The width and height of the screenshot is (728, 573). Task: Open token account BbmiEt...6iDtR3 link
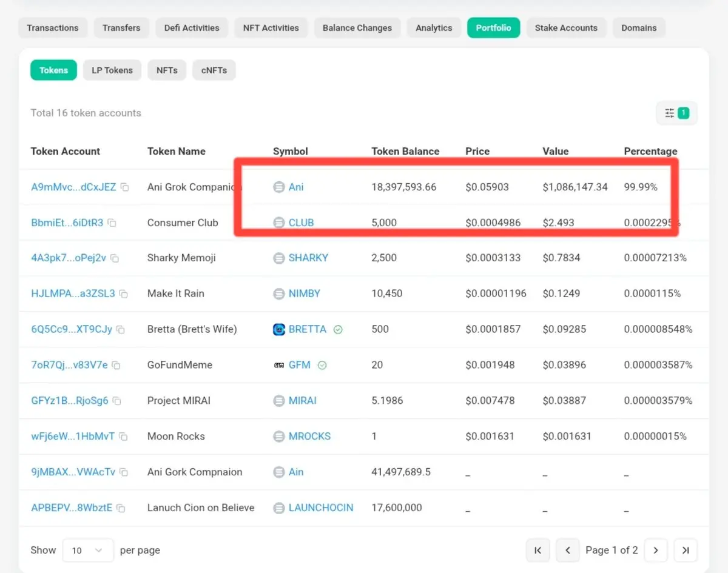click(x=67, y=223)
